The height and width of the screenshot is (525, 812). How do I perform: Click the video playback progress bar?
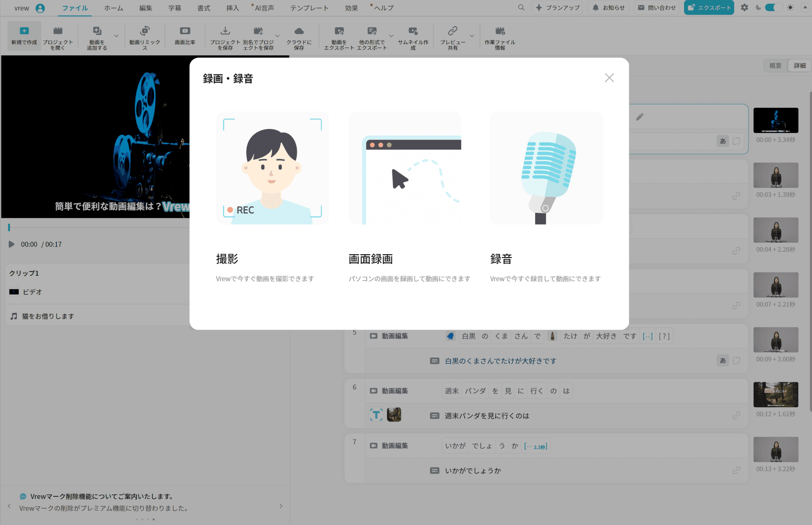(x=99, y=228)
